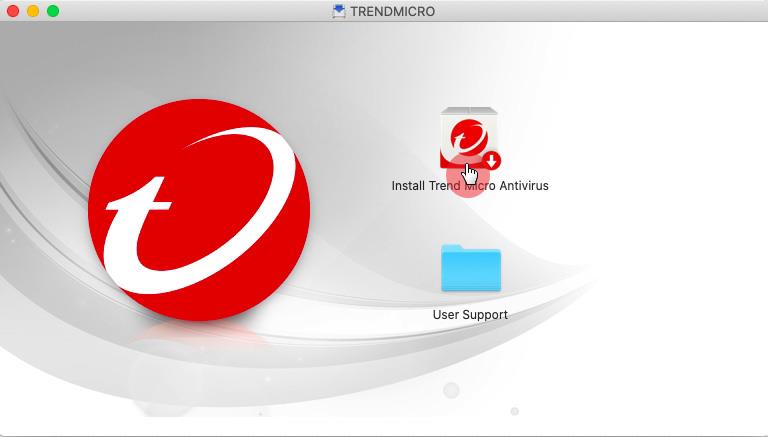Minimize the TRENDMICRO window with yellow button
This screenshot has height=437, width=768.
[x=33, y=11]
